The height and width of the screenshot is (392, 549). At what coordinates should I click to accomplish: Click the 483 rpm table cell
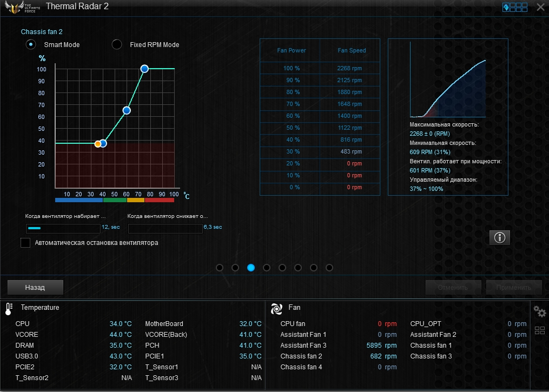(351, 151)
